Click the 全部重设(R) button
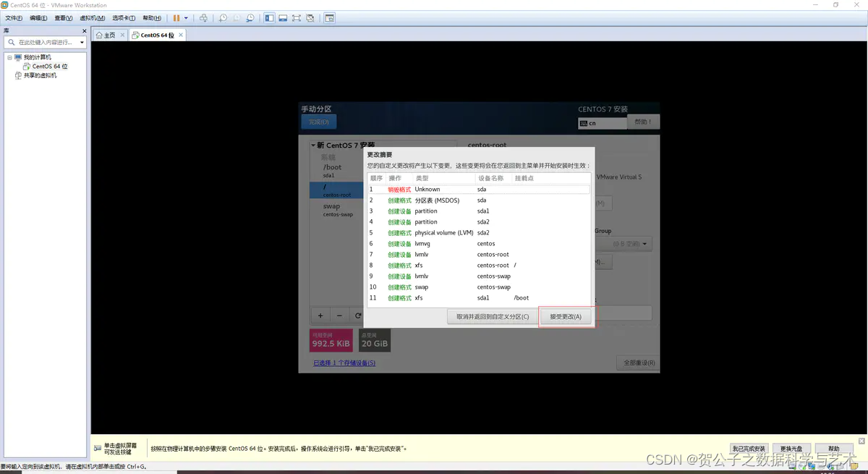The width and height of the screenshot is (868, 474). point(639,363)
